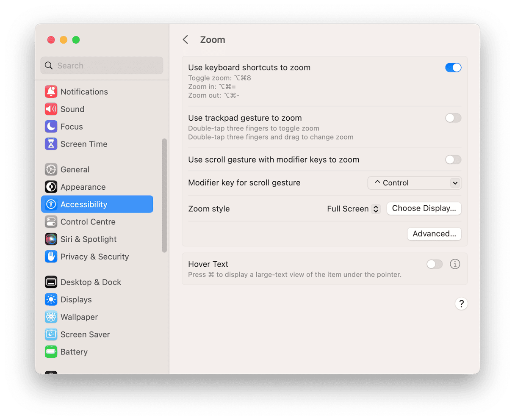Open the Control modifier key dropdown
515x420 pixels.
pos(414,183)
